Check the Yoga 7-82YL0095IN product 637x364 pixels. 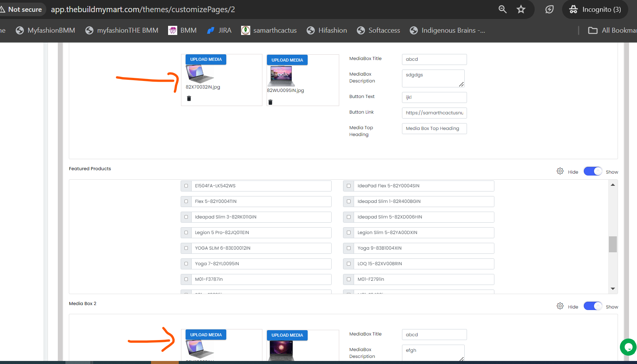coord(186,264)
